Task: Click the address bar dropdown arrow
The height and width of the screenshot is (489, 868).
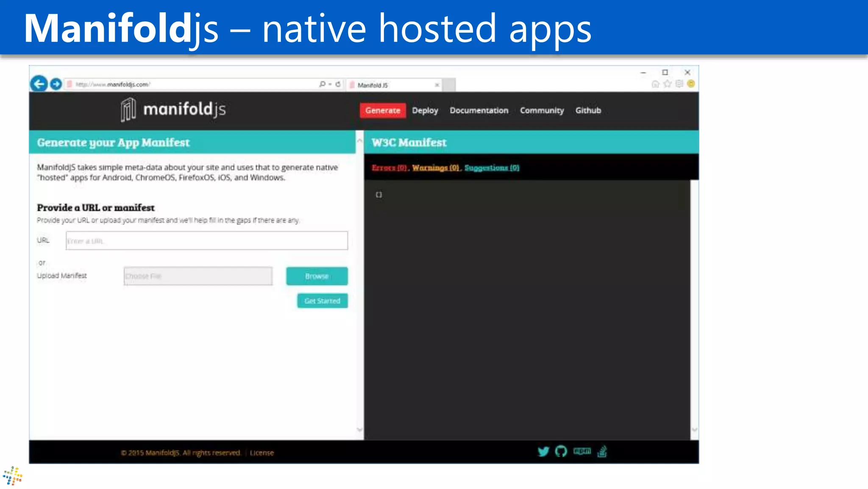Action: (330, 84)
